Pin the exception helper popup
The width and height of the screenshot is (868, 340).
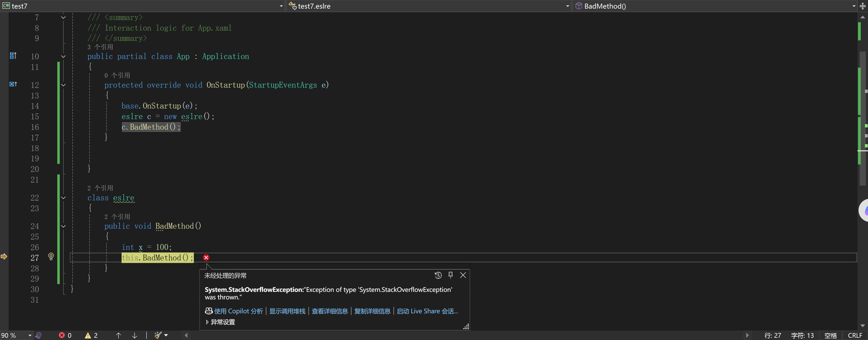coord(450,275)
